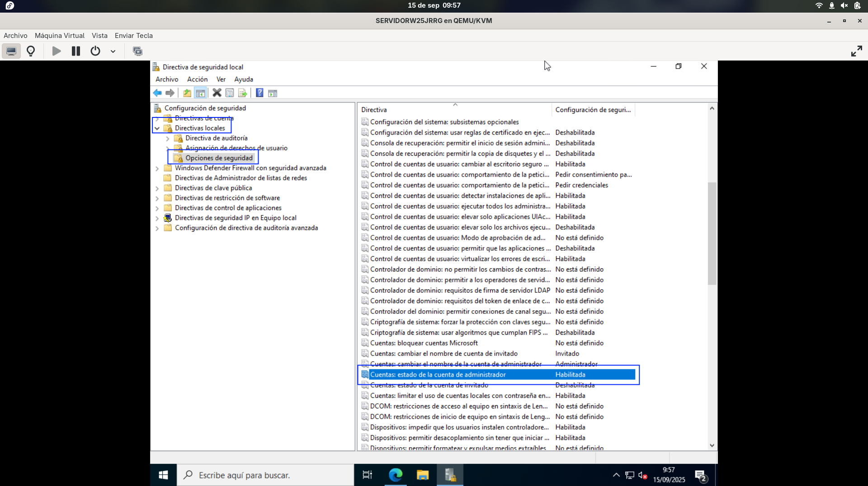Expand Directivas de control de aplicaciones
Screen dimensions: 868x486
157,208
